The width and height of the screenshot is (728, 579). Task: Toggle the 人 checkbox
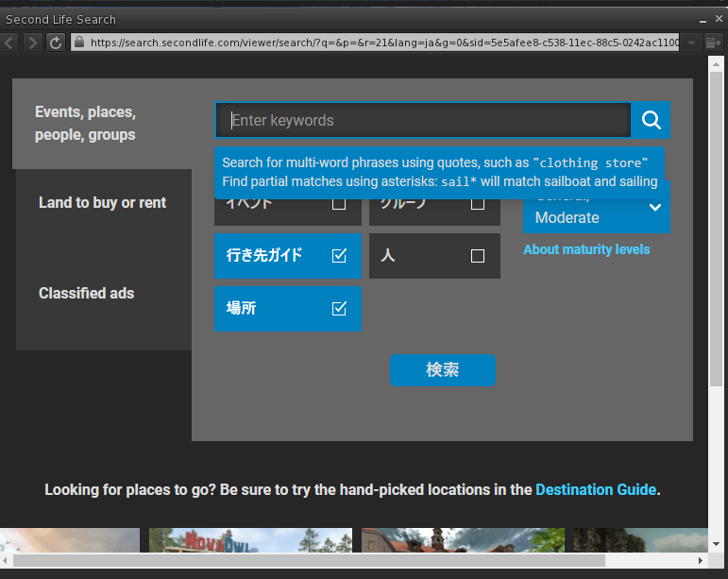coord(478,256)
